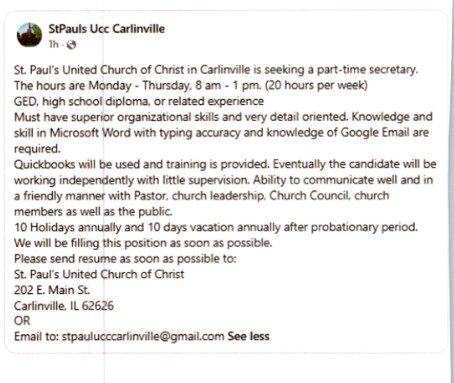This screenshot has height=383, width=454.
Task: Click the St. Paul's United Church of Christ mailing line
Action: (99, 274)
